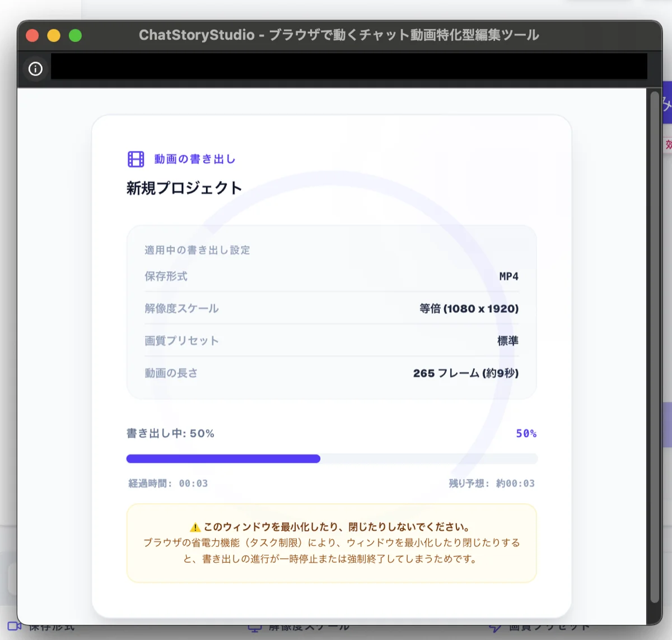Click the warning sentence starting ブラウザの省電力機能
Image resolution: width=672 pixels, height=640 pixels.
click(x=332, y=551)
